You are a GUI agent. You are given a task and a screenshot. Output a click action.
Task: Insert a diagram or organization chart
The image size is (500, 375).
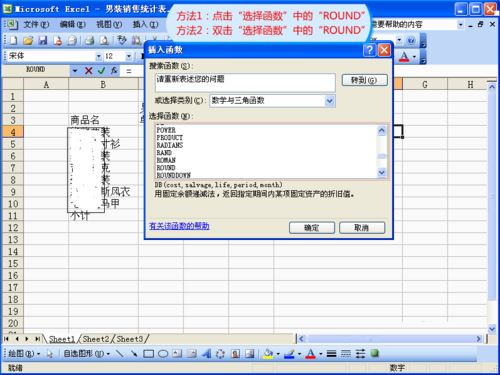click(220, 354)
